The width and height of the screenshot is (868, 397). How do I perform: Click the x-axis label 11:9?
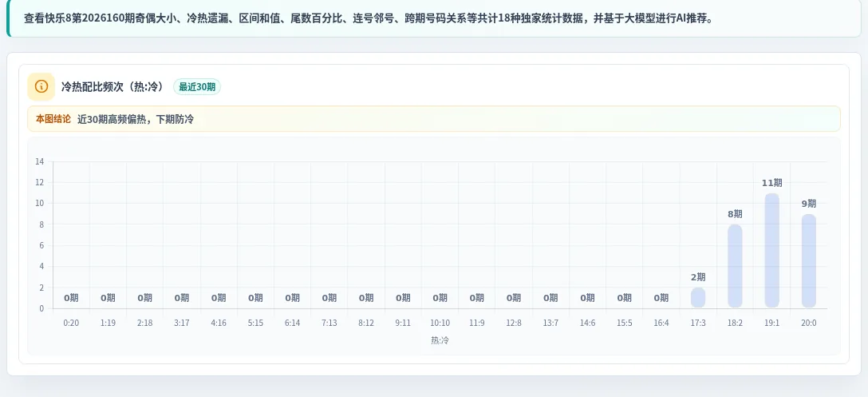pos(476,323)
